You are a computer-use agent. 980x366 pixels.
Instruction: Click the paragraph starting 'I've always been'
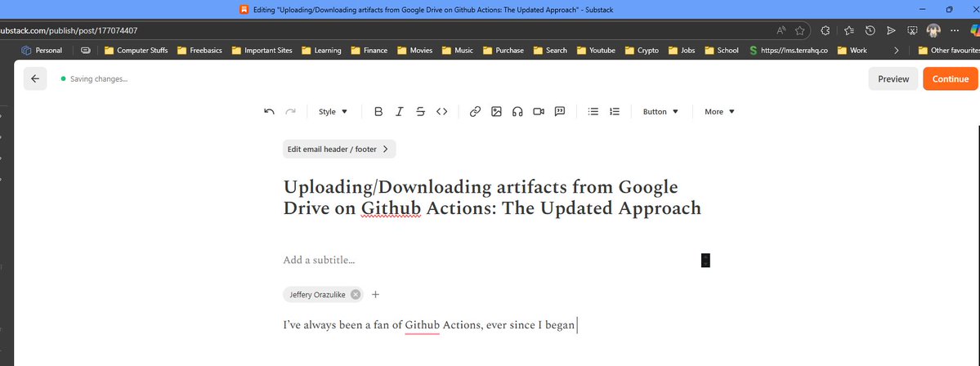click(x=429, y=325)
